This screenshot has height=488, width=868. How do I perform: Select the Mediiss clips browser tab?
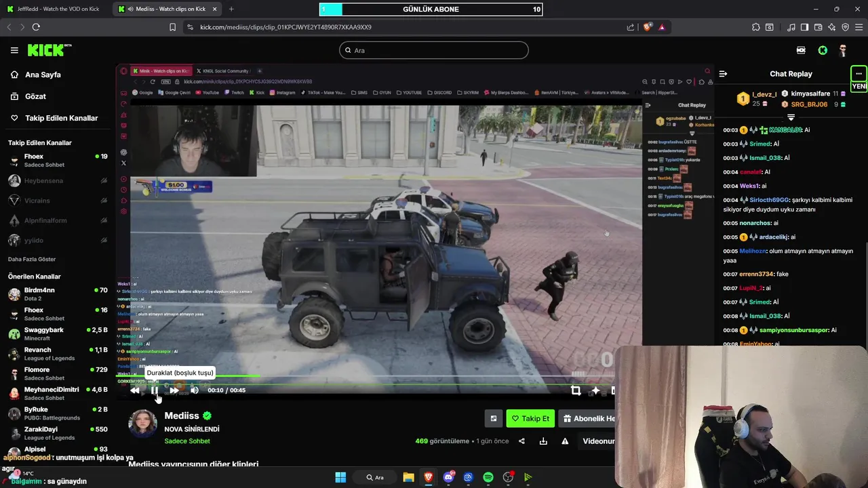point(167,9)
